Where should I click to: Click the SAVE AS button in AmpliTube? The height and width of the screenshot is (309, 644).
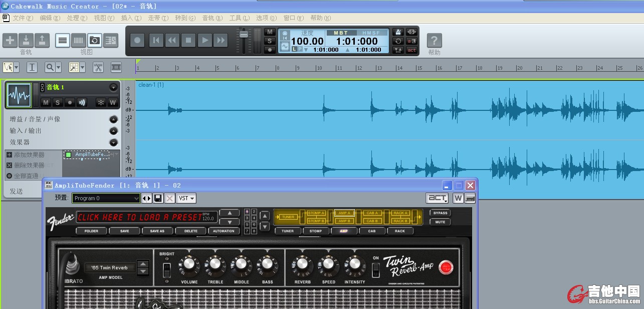pyautogui.click(x=157, y=231)
